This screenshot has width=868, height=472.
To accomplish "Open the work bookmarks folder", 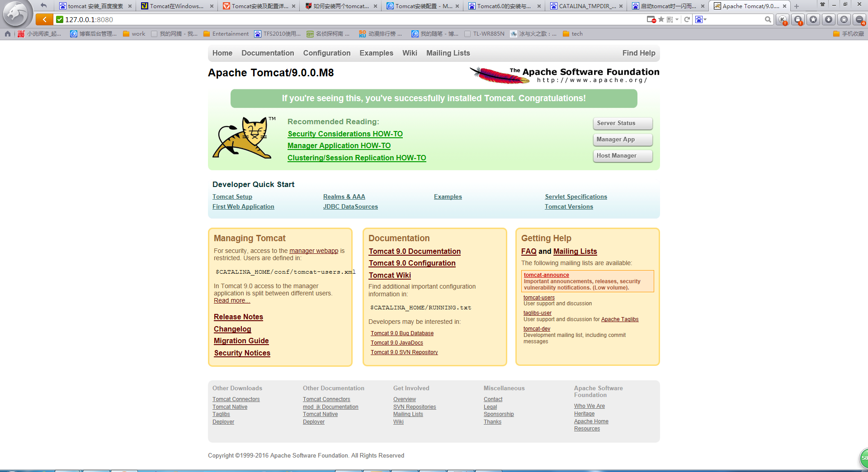I will click(x=134, y=34).
